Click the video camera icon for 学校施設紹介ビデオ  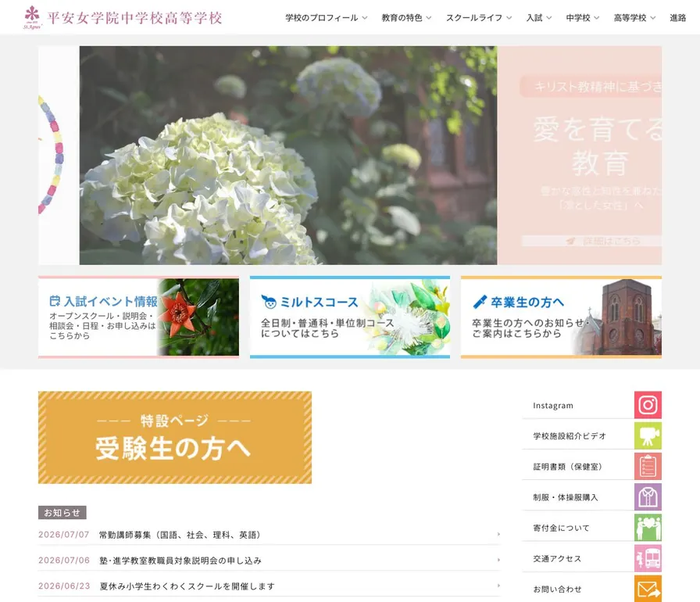[x=648, y=436]
